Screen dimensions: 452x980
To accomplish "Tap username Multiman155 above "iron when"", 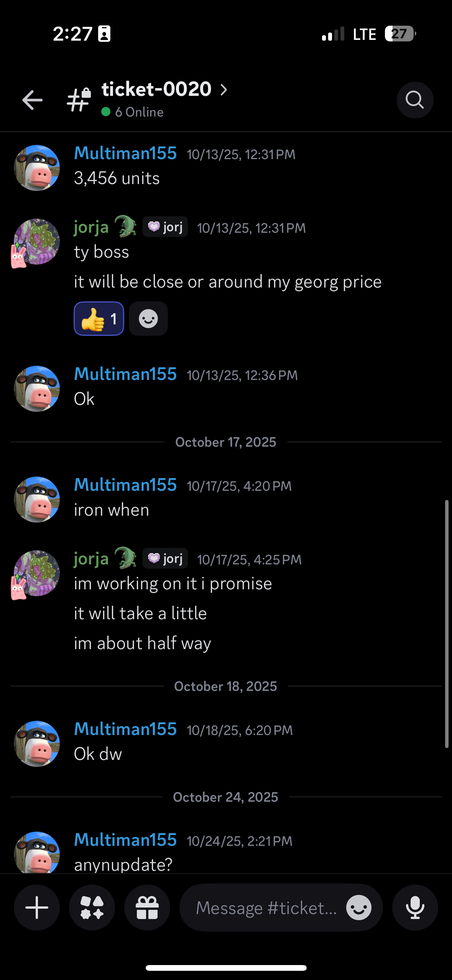I will pyautogui.click(x=125, y=485).
